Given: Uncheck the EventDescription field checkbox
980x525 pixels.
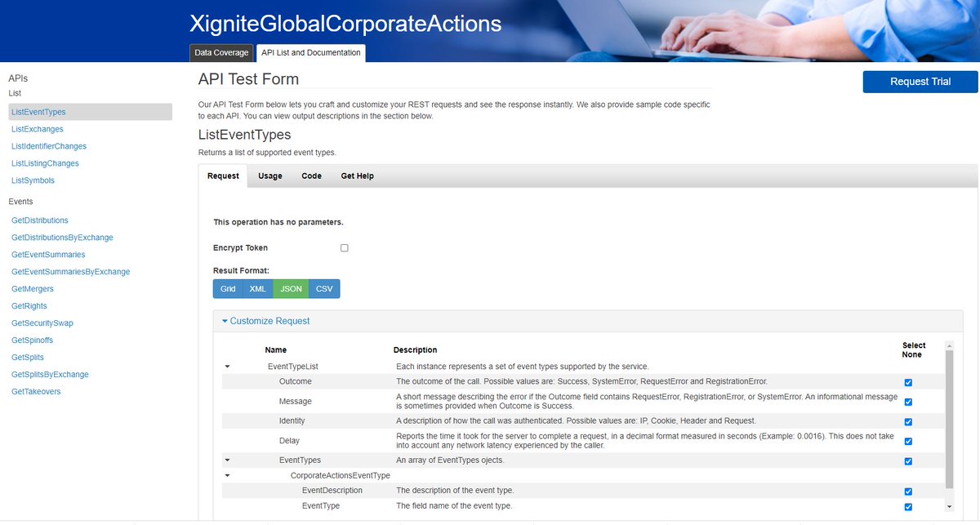Looking at the screenshot, I should coord(908,492).
